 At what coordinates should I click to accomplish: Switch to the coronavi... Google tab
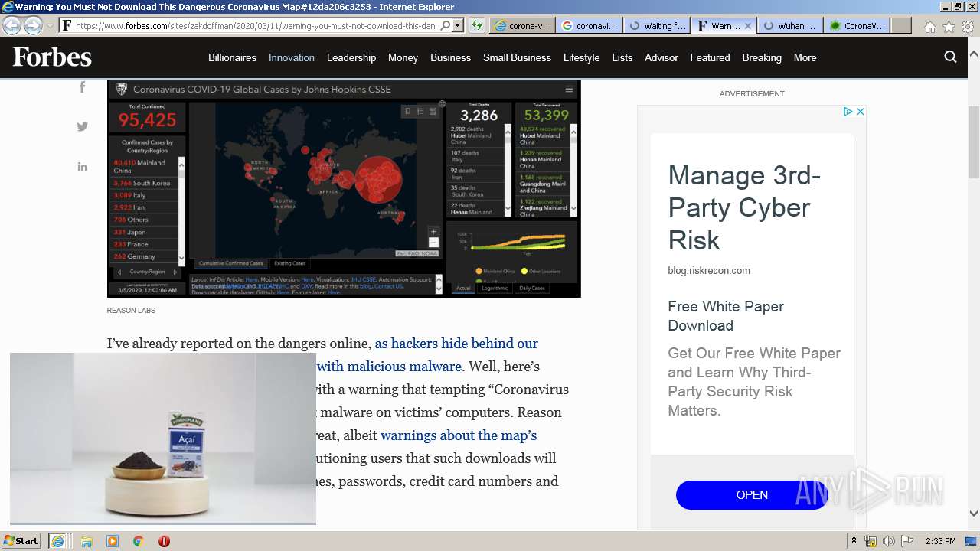pos(589,25)
